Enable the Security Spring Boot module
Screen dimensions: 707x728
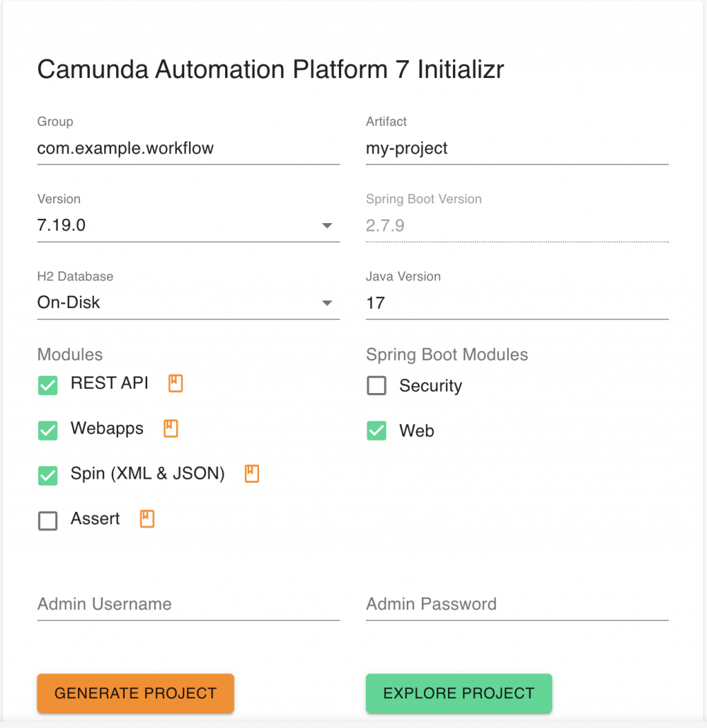[x=376, y=385]
